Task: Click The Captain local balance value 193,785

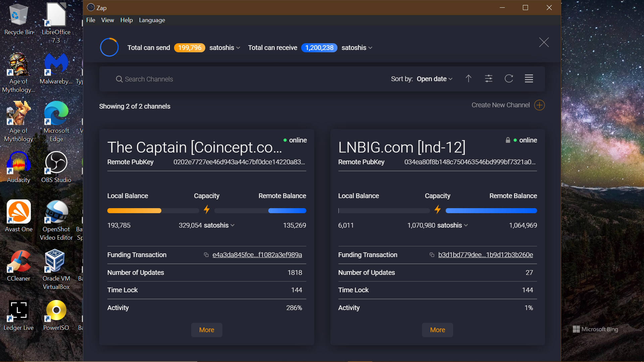Action: [x=119, y=225]
